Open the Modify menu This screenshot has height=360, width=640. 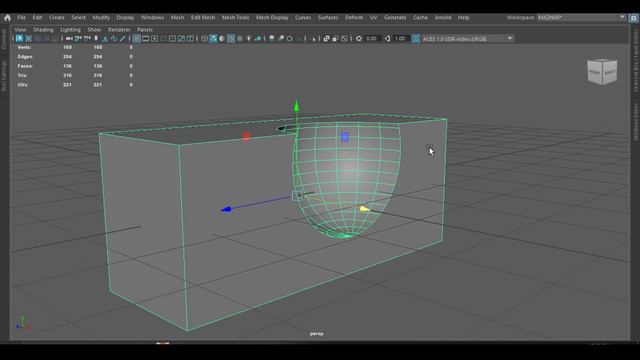[x=101, y=18]
